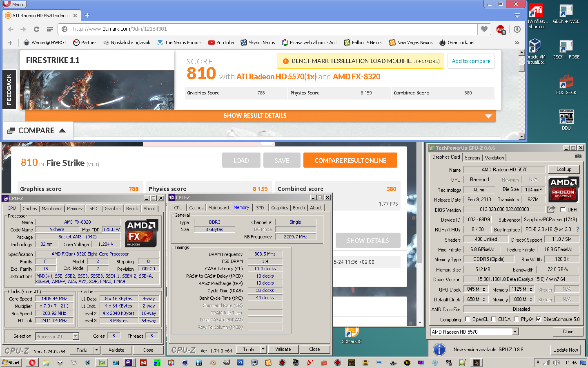Viewport: 588px width, 368px height.
Task: Switch to Caches tab in CPU-Z processor window
Action: coord(29,209)
